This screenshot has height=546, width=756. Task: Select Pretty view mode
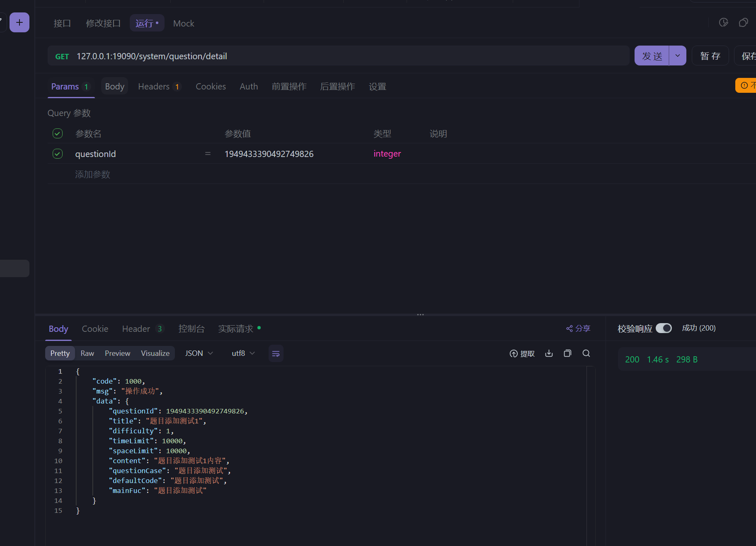[x=60, y=353]
